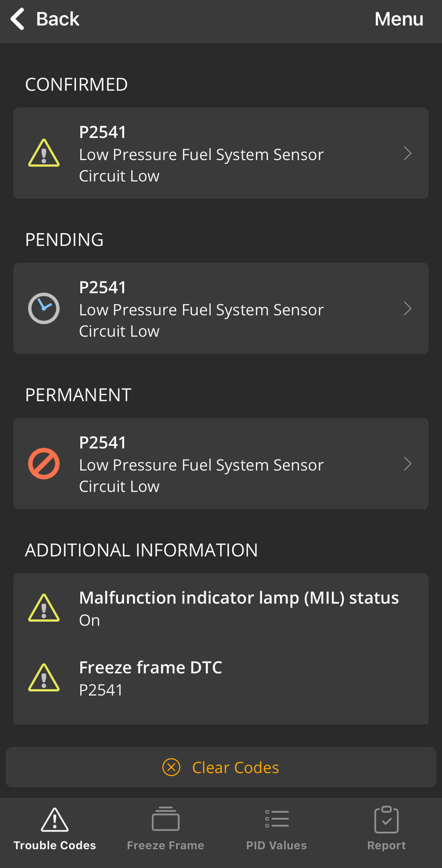Expand confirmed P2541 code chevron
Viewport: 442px width, 868px height.
tap(408, 154)
